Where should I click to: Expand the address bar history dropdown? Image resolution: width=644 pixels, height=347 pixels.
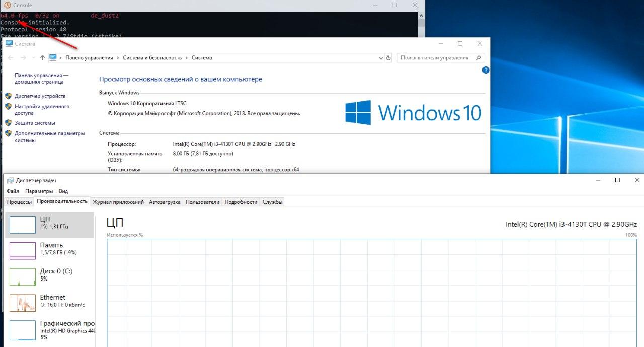pos(381,58)
